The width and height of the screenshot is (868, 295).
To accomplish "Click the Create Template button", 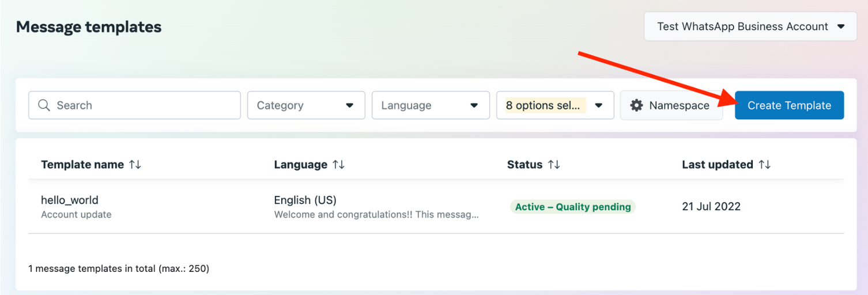I will 788,105.
